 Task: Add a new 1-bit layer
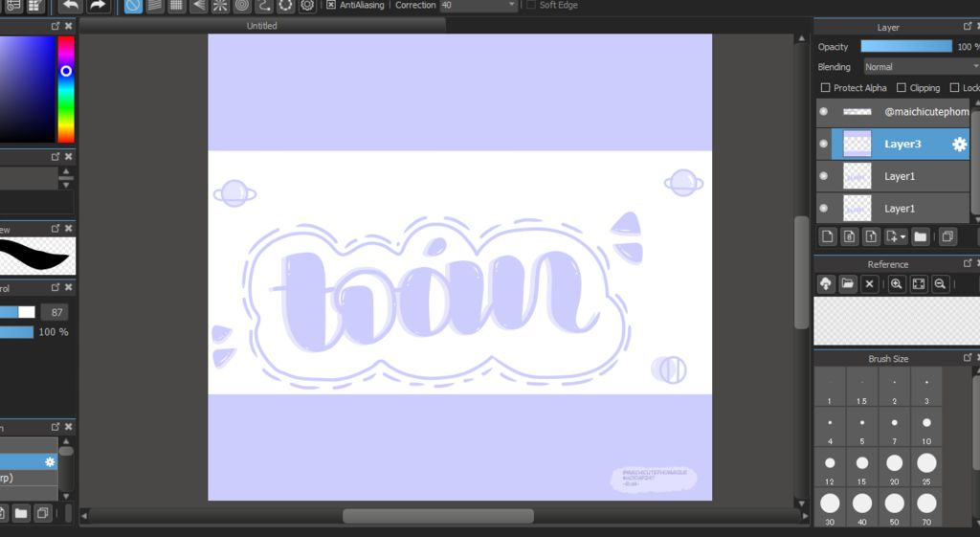(871, 236)
